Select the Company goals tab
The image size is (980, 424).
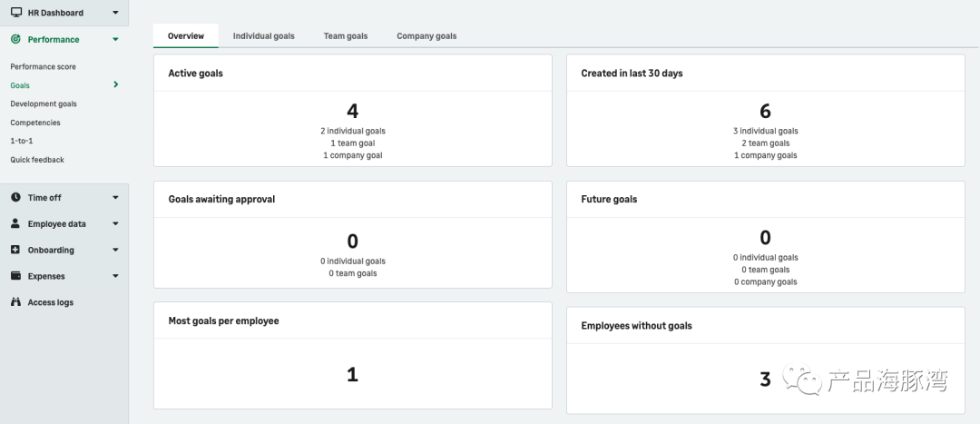pos(426,36)
